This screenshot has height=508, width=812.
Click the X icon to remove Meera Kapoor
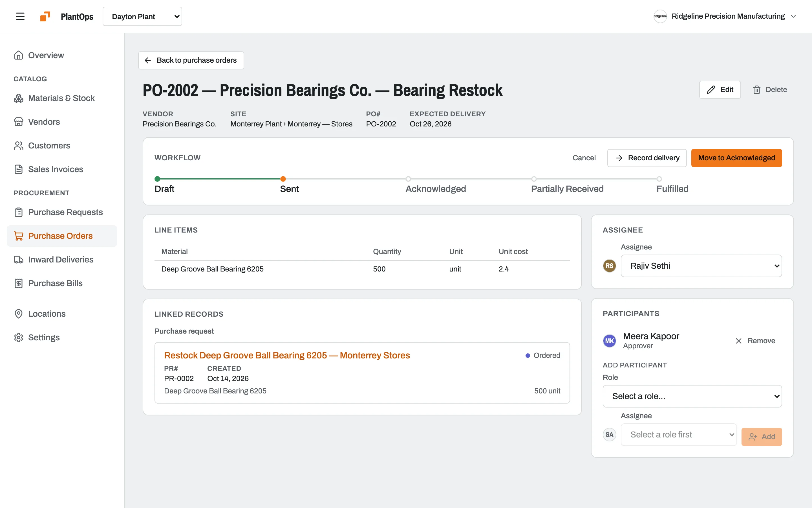[x=738, y=341]
